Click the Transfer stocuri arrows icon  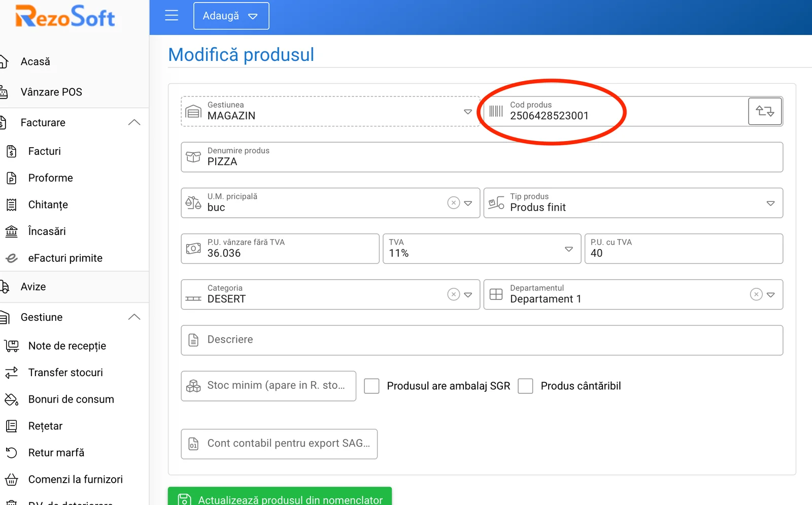pyautogui.click(x=11, y=373)
